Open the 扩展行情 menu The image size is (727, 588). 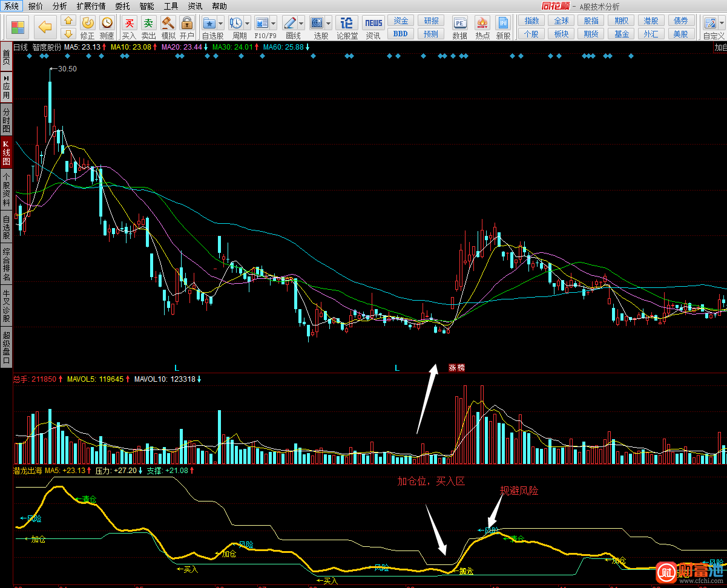(x=91, y=6)
